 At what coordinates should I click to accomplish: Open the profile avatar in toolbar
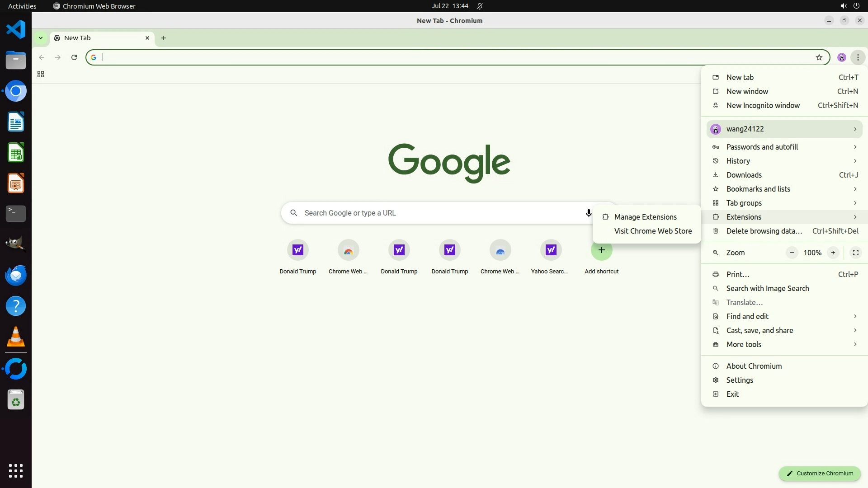pos(841,57)
